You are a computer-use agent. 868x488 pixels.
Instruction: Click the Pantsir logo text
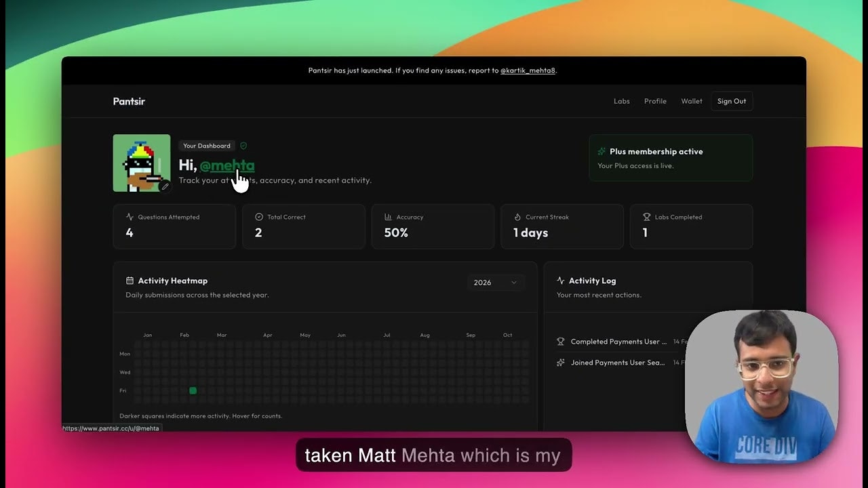coord(129,101)
